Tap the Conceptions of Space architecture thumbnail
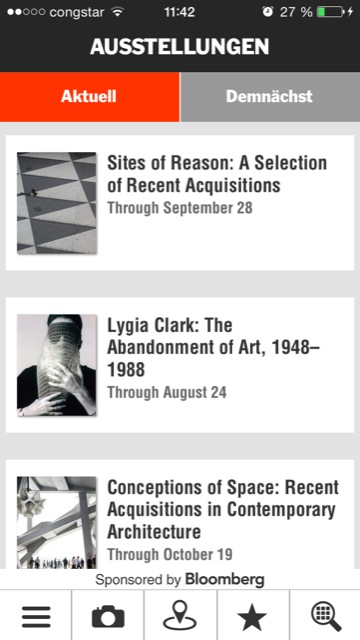 [x=57, y=522]
